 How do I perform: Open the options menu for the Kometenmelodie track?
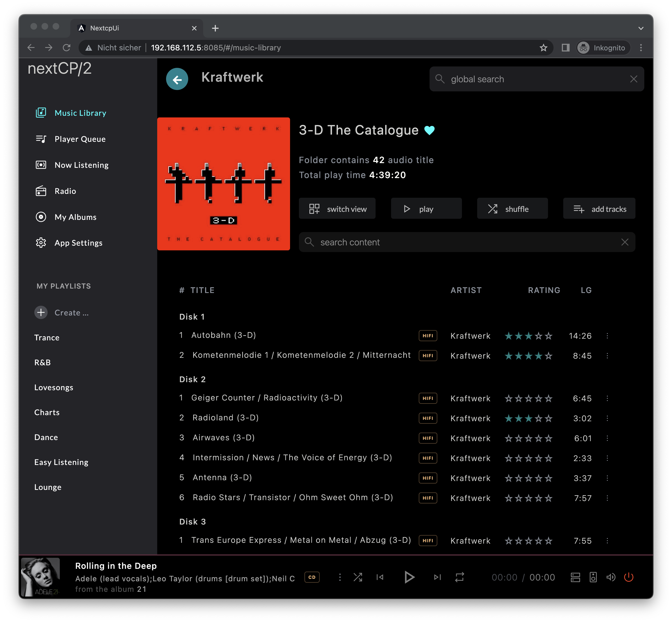tap(607, 355)
